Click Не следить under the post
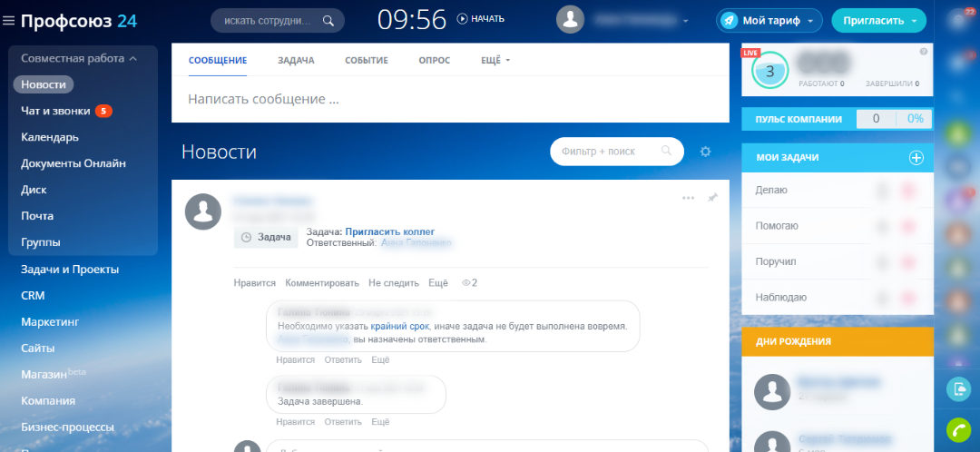 tap(393, 282)
